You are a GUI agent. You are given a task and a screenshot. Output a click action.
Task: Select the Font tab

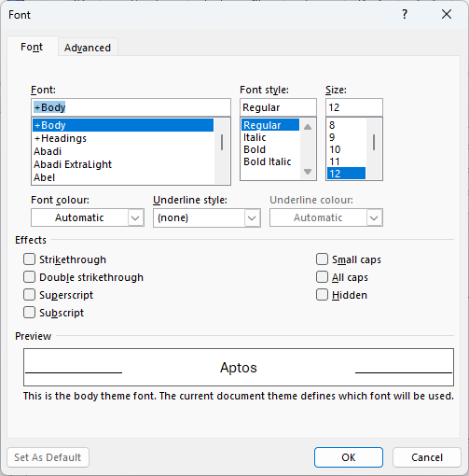click(x=32, y=47)
